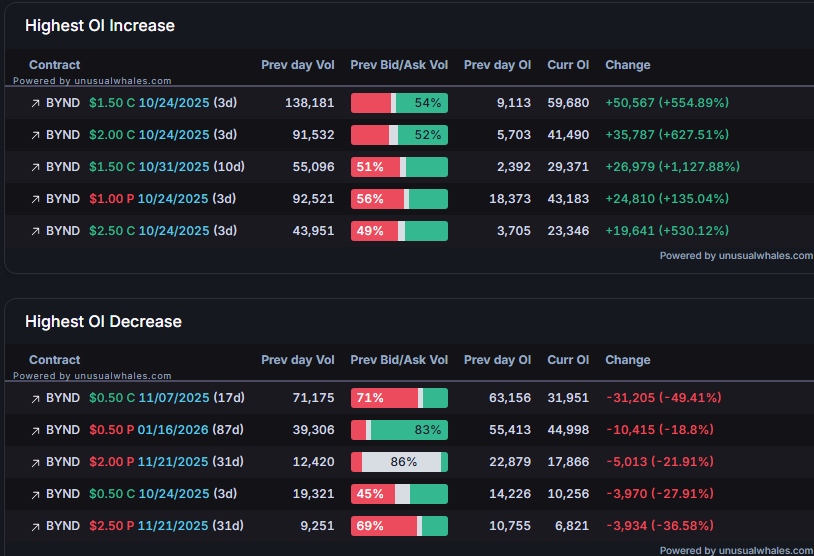Click the 86% bid/ask volume bar
The width and height of the screenshot is (814, 556).
click(399, 462)
